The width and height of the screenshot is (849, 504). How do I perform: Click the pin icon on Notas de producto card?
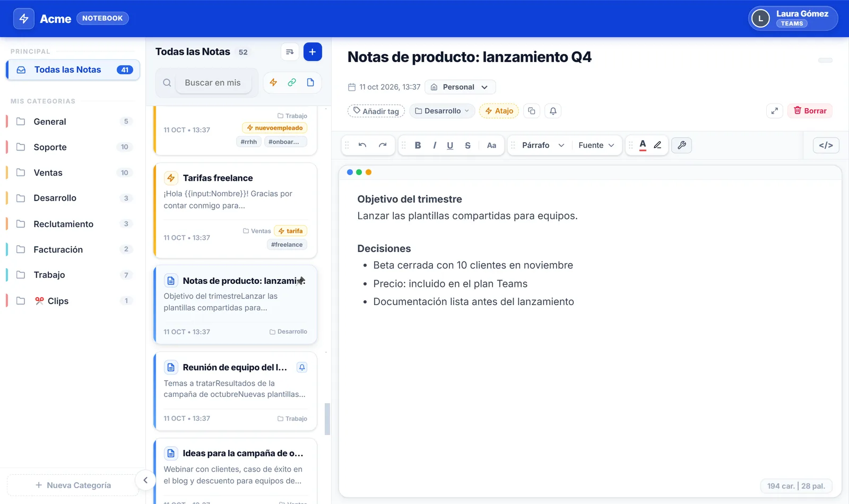click(301, 281)
